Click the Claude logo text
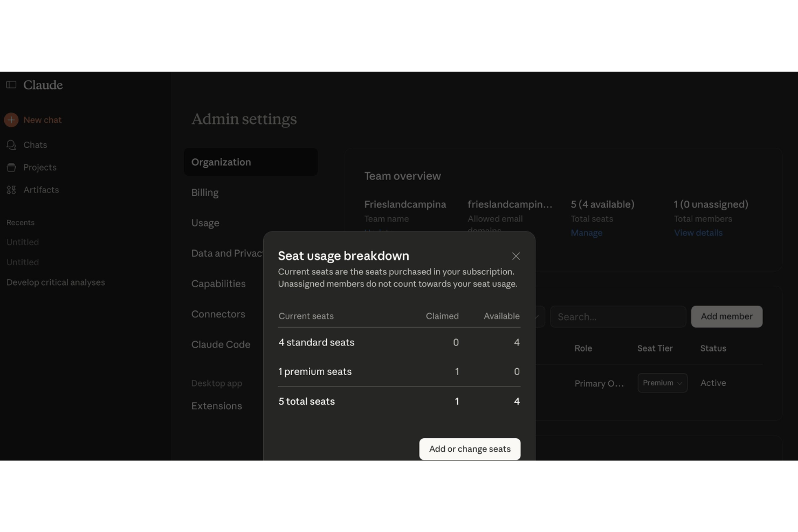 pyautogui.click(x=43, y=85)
